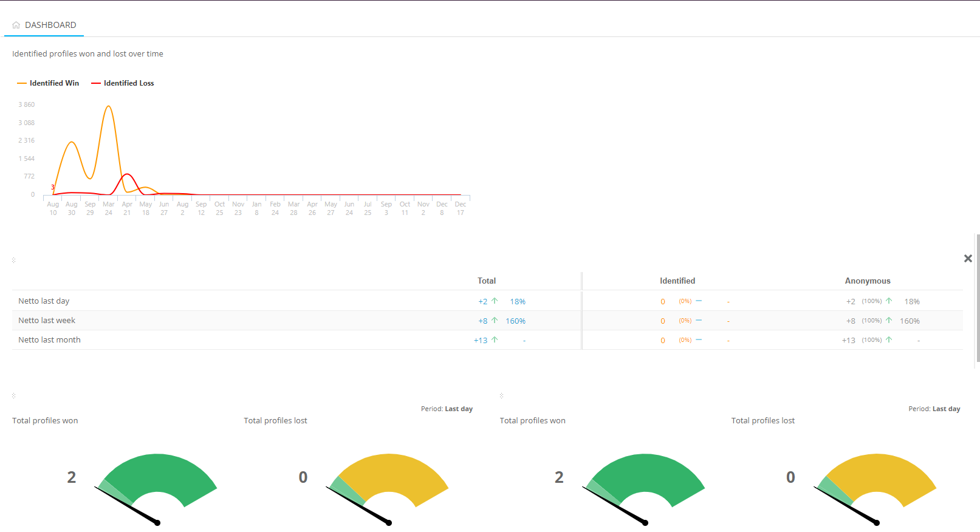Click the up arrow beside Anonymous +13 (100%)

coord(889,340)
